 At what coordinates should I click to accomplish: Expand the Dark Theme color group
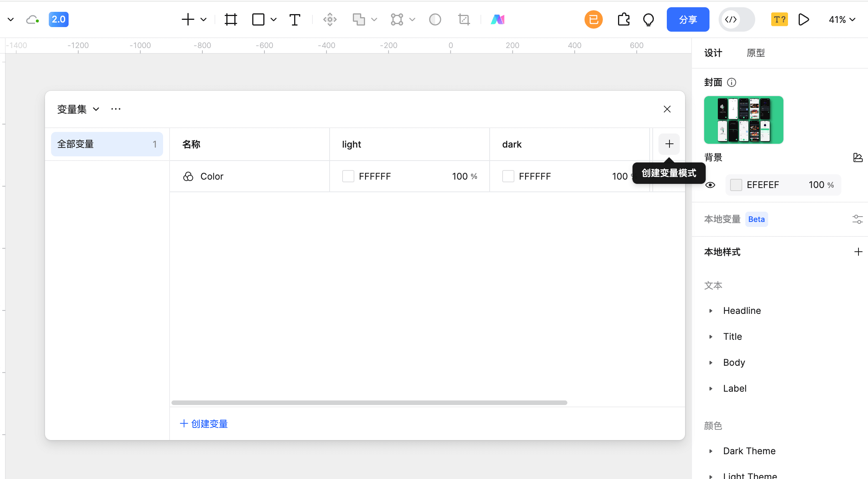[x=711, y=451]
